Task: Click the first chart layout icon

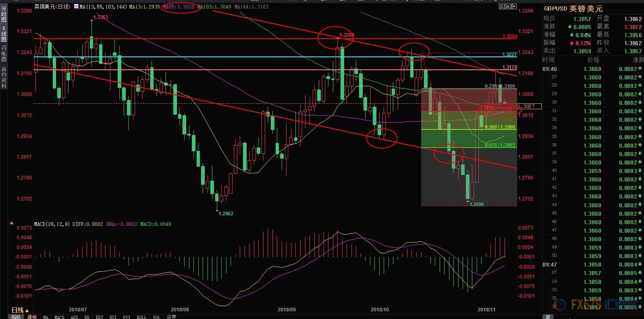Action: pos(502,6)
